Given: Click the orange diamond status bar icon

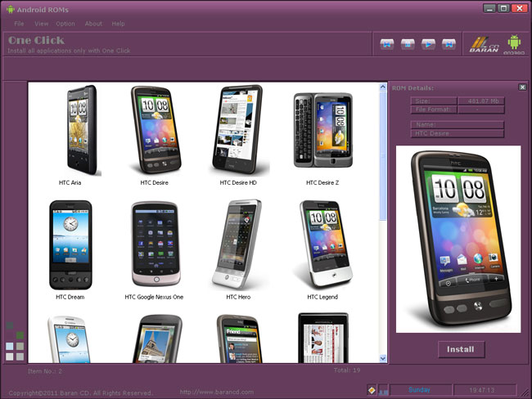Looking at the screenshot, I should (x=372, y=390).
